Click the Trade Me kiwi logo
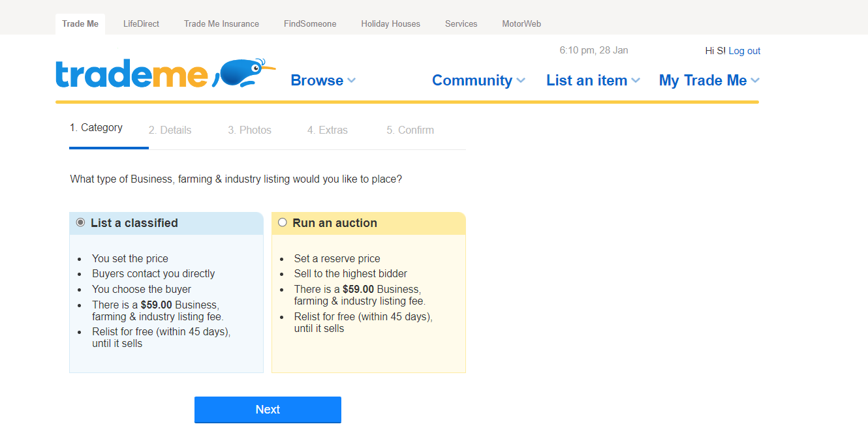The height and width of the screenshot is (437, 868). click(x=165, y=74)
